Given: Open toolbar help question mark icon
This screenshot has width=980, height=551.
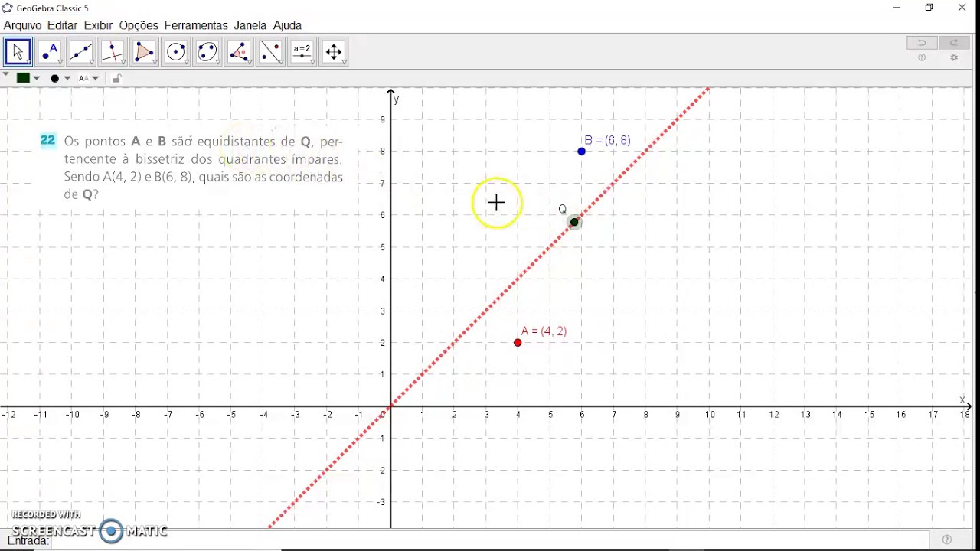Looking at the screenshot, I should 922,58.
